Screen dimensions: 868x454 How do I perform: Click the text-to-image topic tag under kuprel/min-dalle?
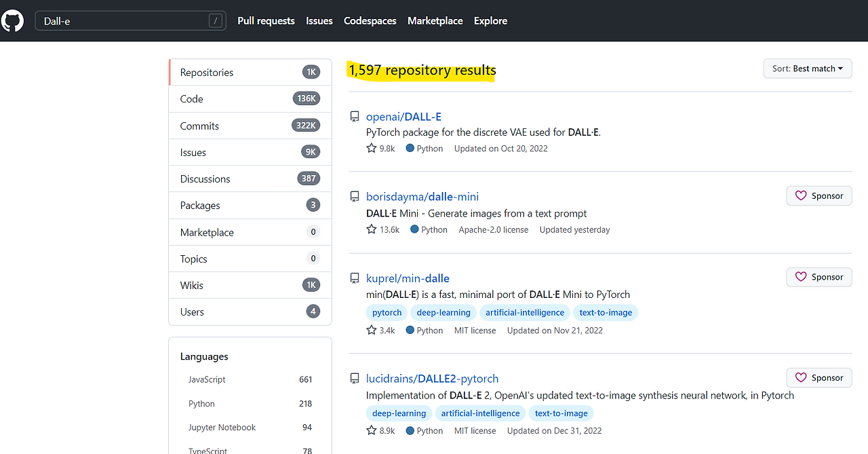tap(606, 313)
